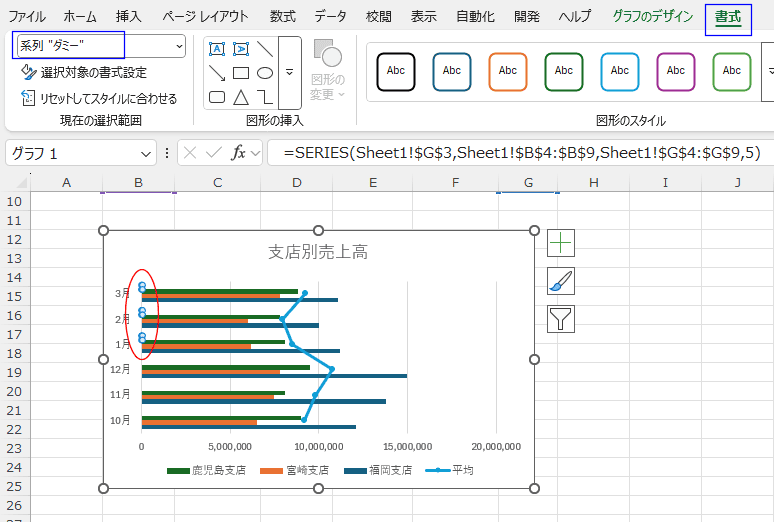Image resolution: width=774 pixels, height=522 pixels.
Task: Select the oval shape in shape gallery
Action: pos(265,73)
